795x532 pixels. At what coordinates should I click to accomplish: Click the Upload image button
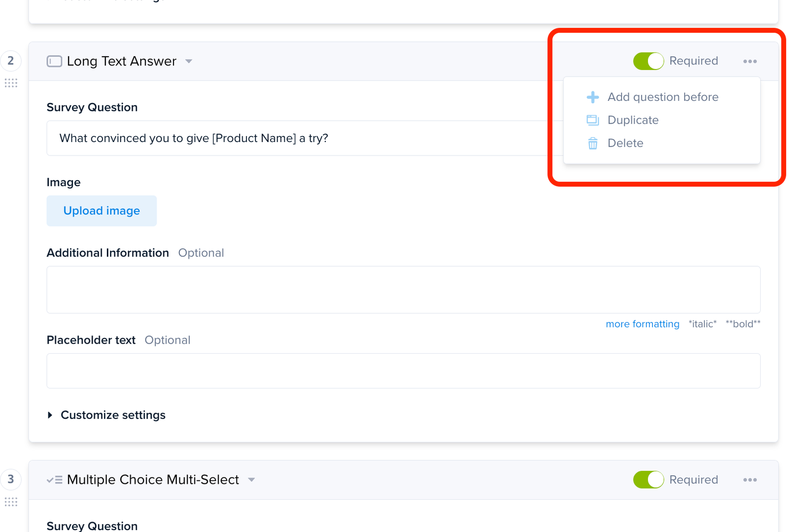coord(102,211)
